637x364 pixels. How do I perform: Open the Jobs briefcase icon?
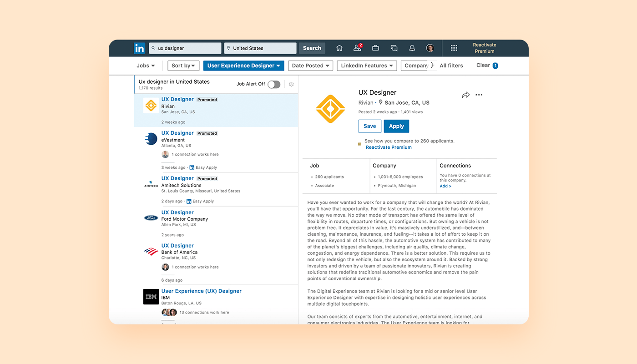[376, 48]
